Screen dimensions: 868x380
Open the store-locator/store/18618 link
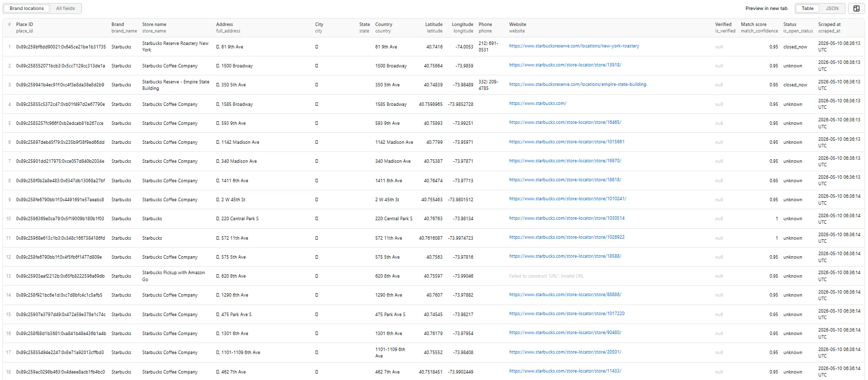[565, 180]
